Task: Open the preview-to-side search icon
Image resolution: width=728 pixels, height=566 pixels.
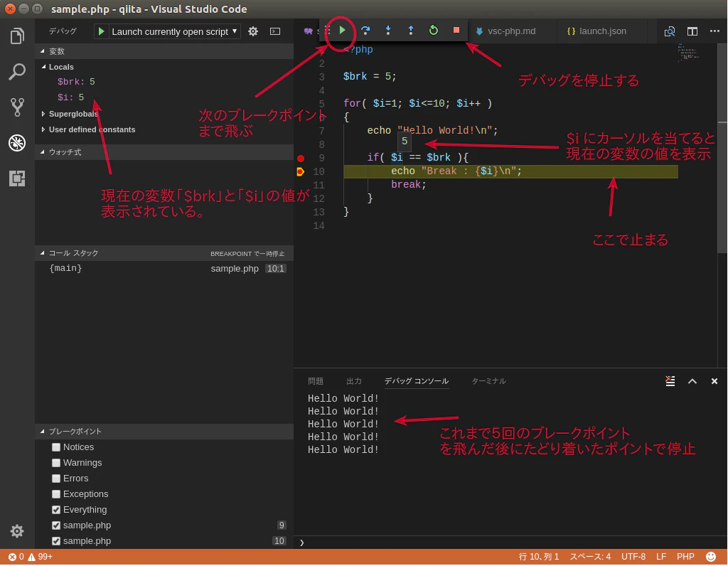Action: (x=670, y=31)
